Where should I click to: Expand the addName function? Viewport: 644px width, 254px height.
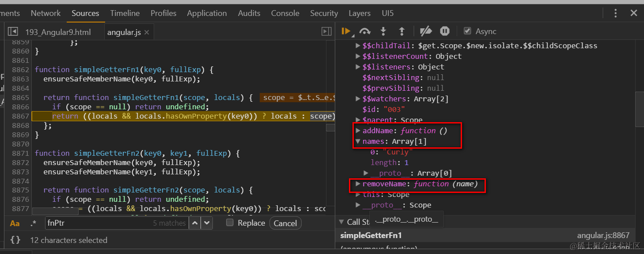pyautogui.click(x=358, y=131)
